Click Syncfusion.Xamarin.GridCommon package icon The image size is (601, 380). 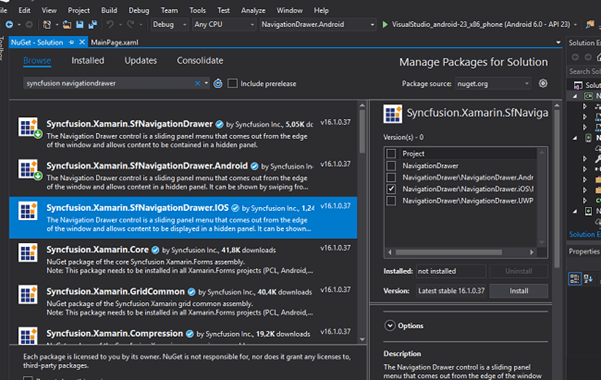point(28,294)
